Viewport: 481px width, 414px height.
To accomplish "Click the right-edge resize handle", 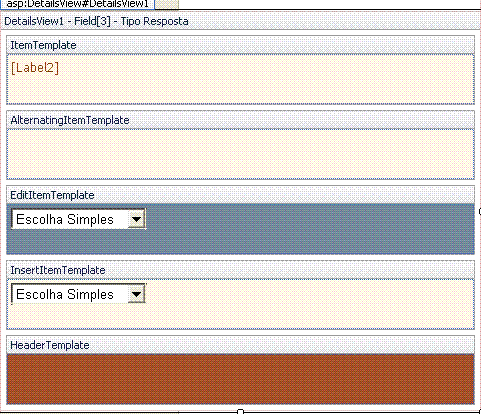I will [x=480, y=211].
